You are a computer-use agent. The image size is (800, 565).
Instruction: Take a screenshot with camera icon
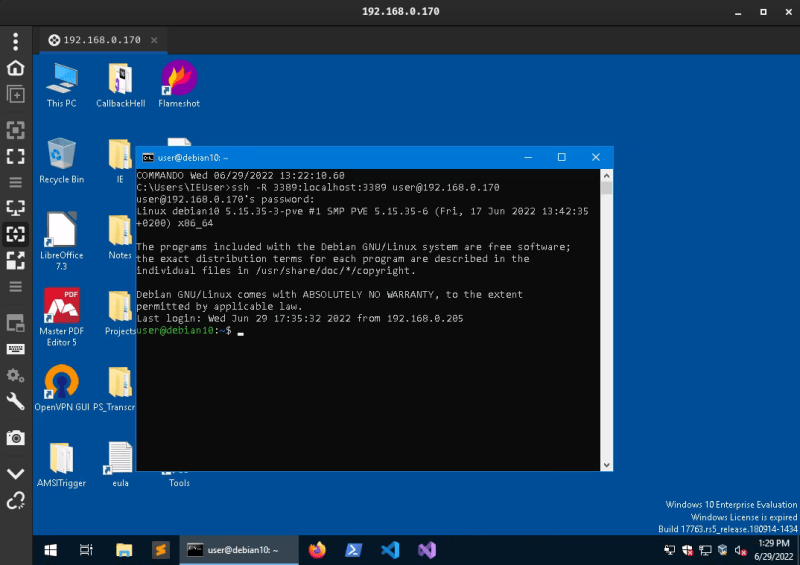tap(15, 438)
